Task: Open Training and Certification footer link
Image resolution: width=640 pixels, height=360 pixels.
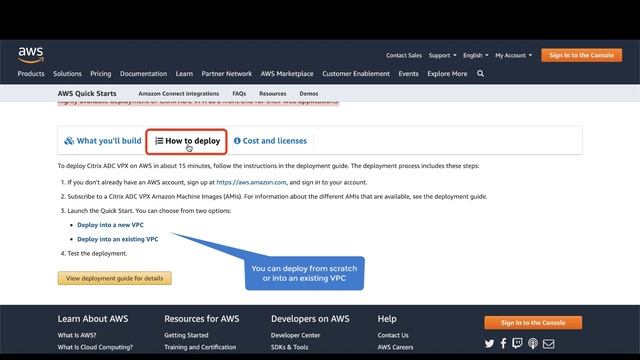Action: (200, 347)
